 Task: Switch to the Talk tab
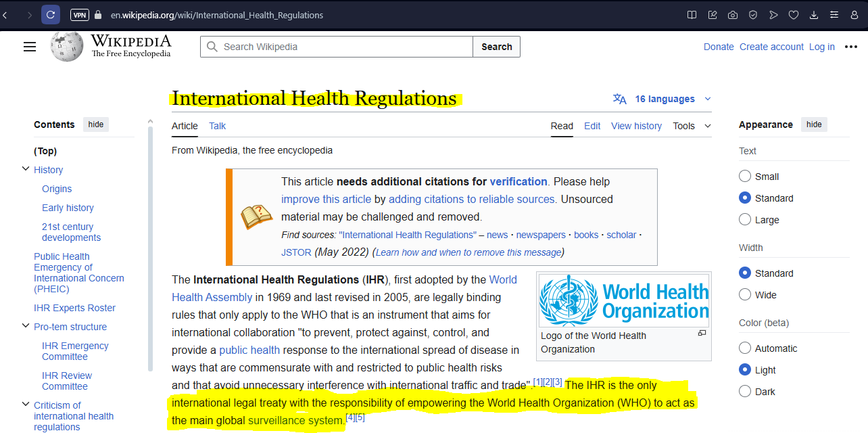click(x=218, y=126)
